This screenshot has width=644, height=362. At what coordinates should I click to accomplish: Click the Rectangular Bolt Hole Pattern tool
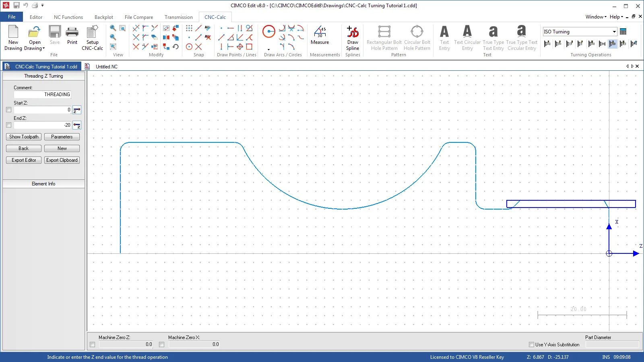(x=384, y=38)
